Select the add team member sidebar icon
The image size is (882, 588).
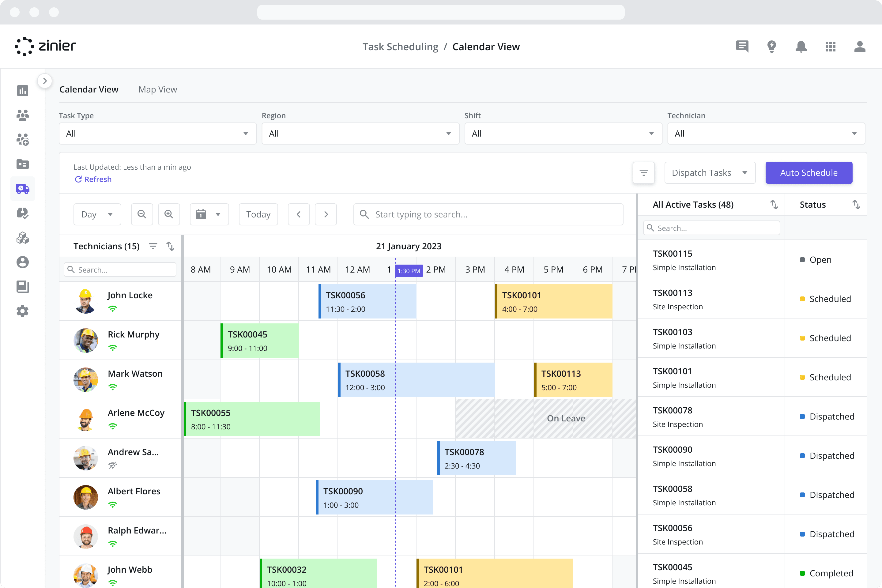tap(22, 139)
